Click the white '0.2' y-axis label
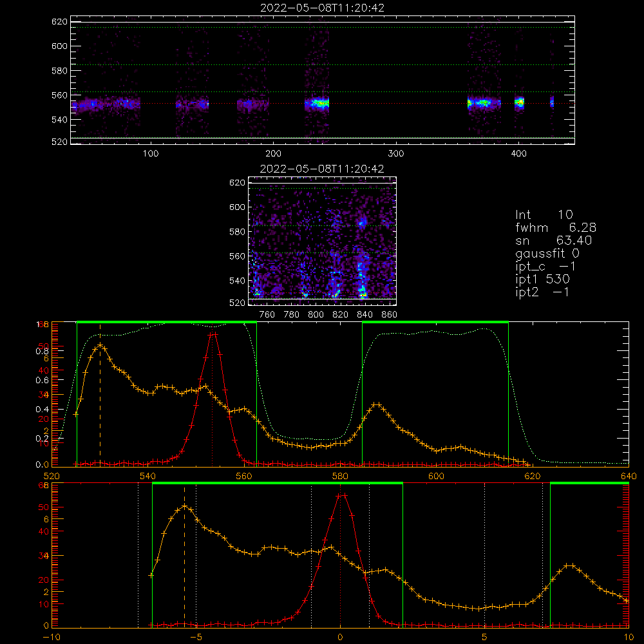This screenshot has height=644, width=644. coord(42,439)
